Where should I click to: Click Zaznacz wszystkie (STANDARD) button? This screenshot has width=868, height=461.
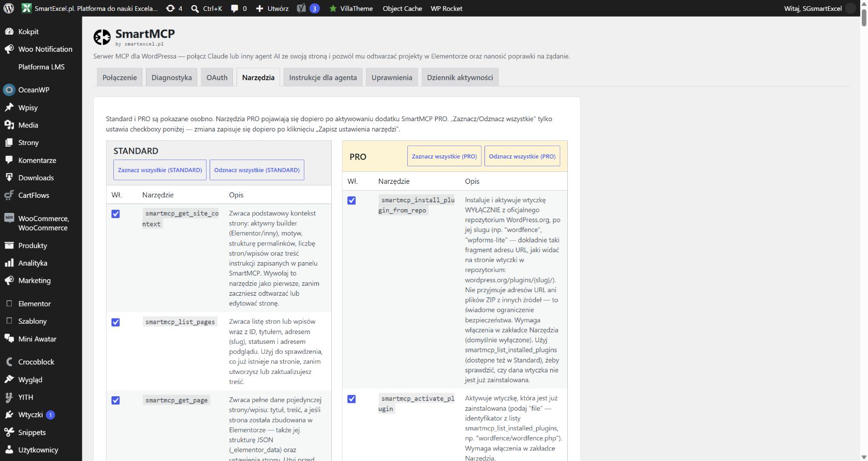coord(160,170)
